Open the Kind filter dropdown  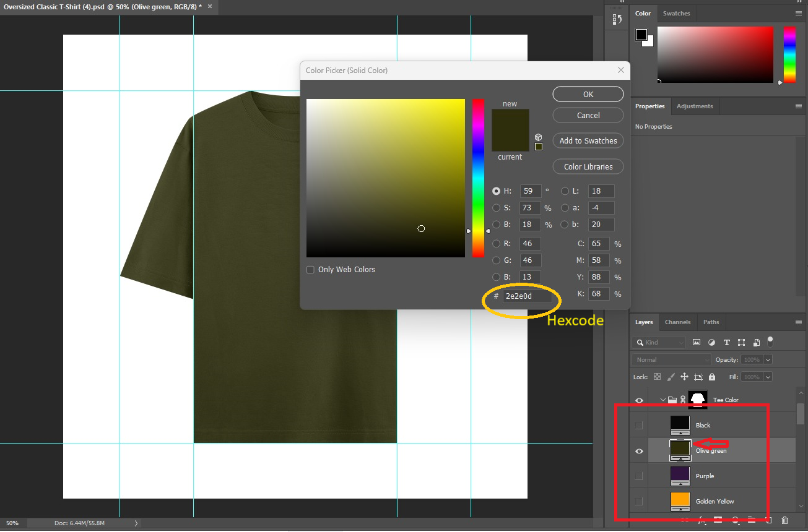(659, 342)
